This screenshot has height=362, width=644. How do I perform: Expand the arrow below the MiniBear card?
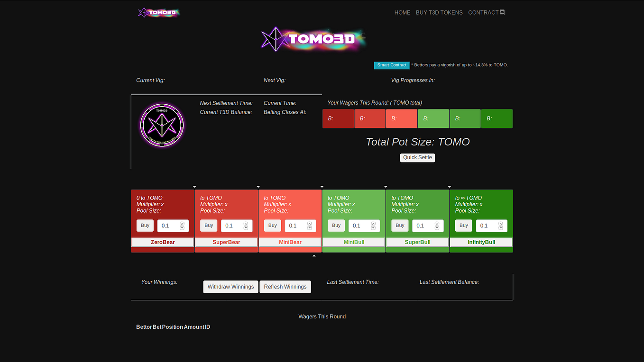[314, 255]
